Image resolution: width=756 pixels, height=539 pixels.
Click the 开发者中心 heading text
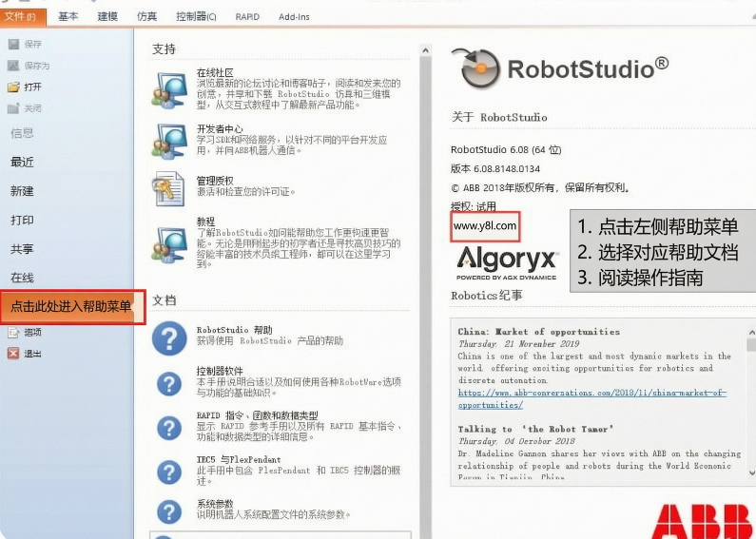(220, 129)
